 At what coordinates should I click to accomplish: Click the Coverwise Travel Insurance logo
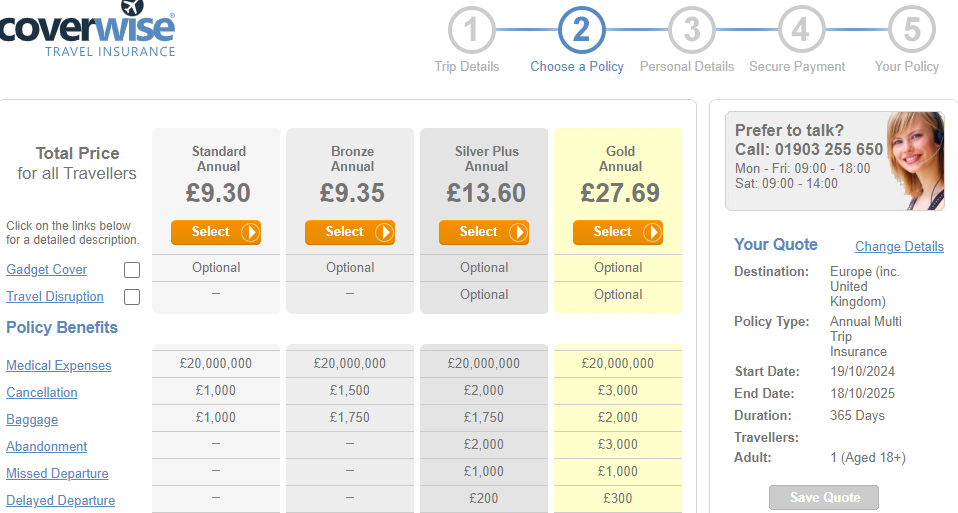[x=88, y=30]
